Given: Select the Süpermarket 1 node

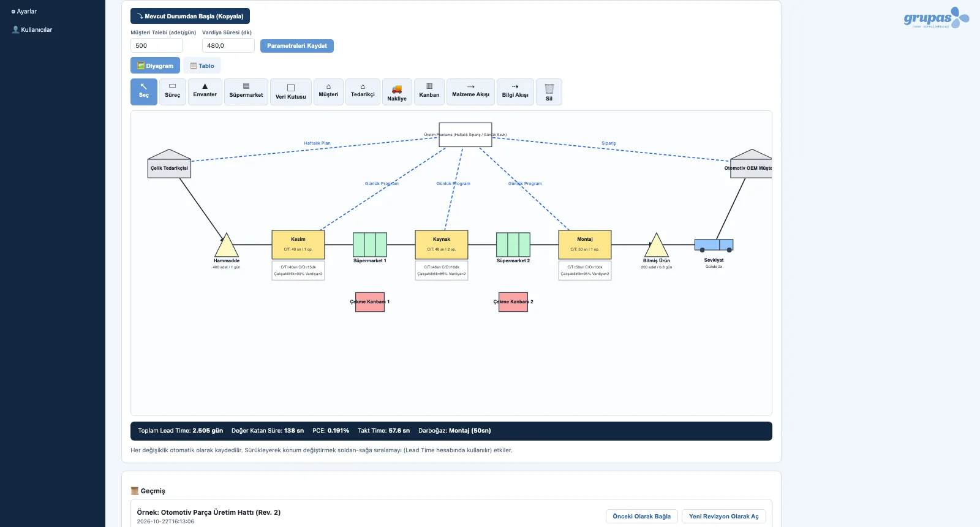Looking at the screenshot, I should click(x=370, y=245).
